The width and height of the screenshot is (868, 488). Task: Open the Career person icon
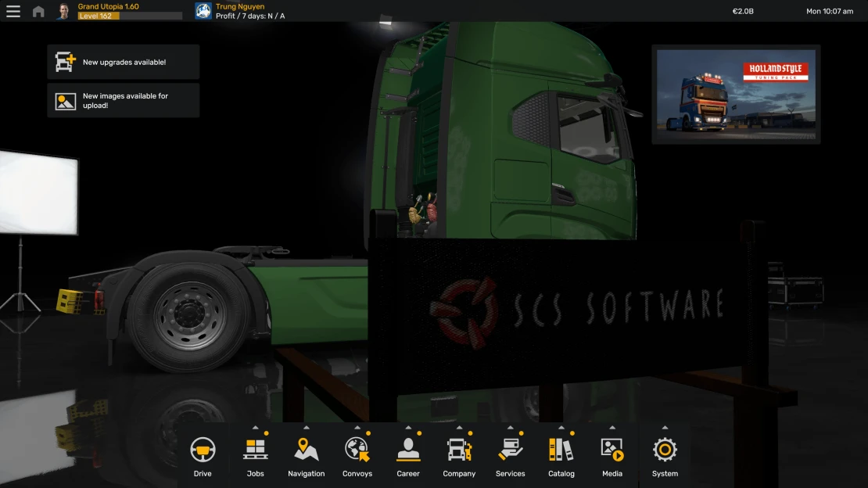(408, 449)
